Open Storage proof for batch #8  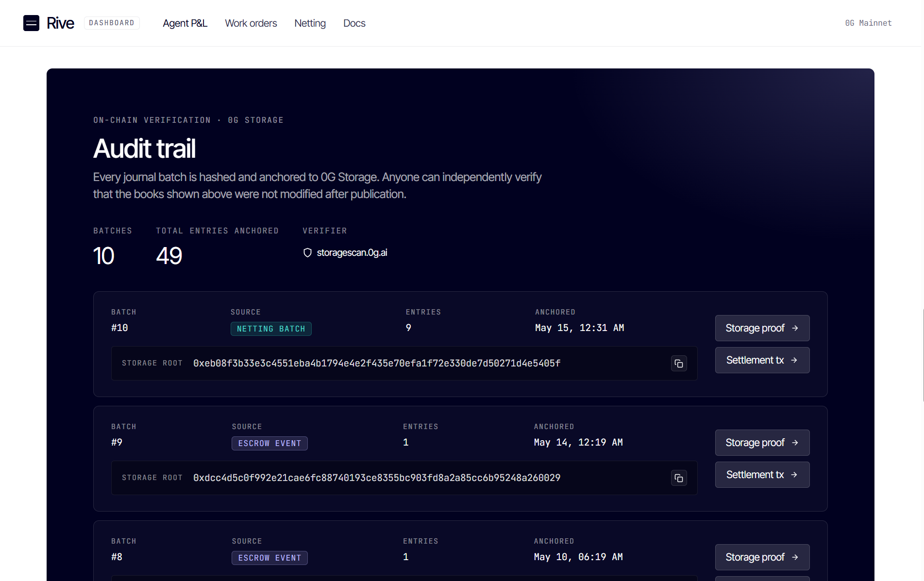762,557
